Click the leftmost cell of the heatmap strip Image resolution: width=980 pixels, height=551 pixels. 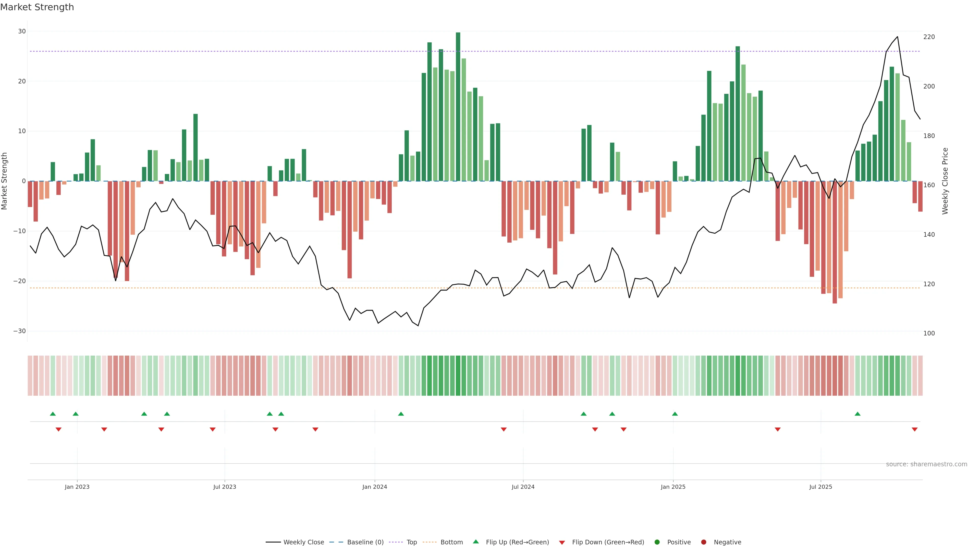coord(30,375)
